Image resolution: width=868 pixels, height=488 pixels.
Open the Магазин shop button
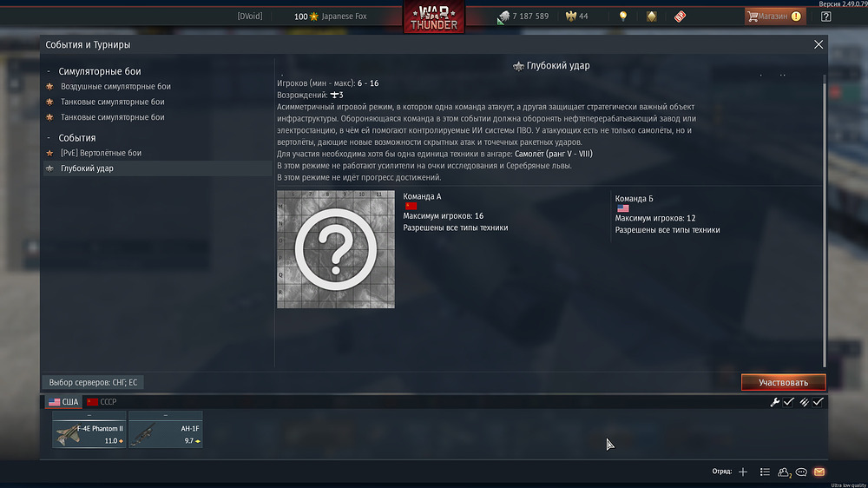point(774,16)
